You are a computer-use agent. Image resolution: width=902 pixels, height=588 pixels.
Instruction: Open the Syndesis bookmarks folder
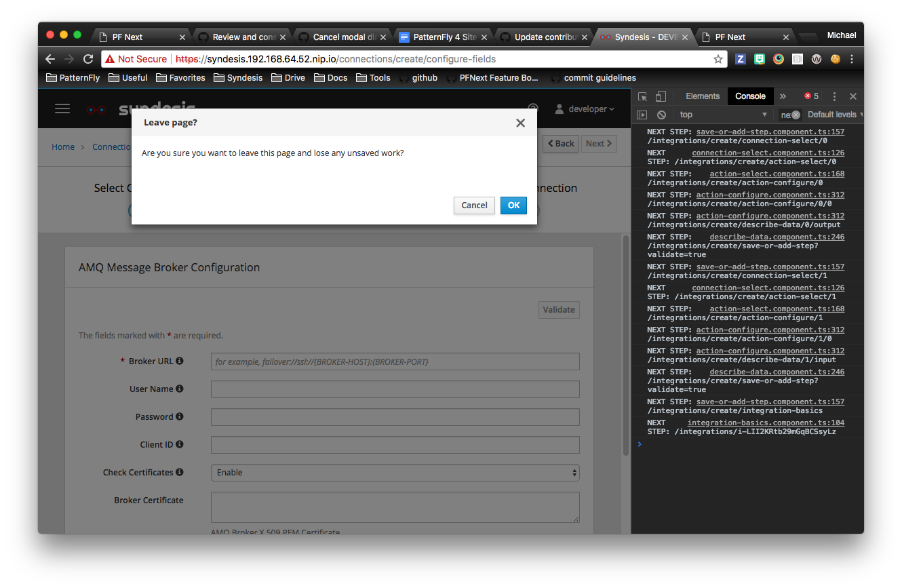pyautogui.click(x=238, y=78)
